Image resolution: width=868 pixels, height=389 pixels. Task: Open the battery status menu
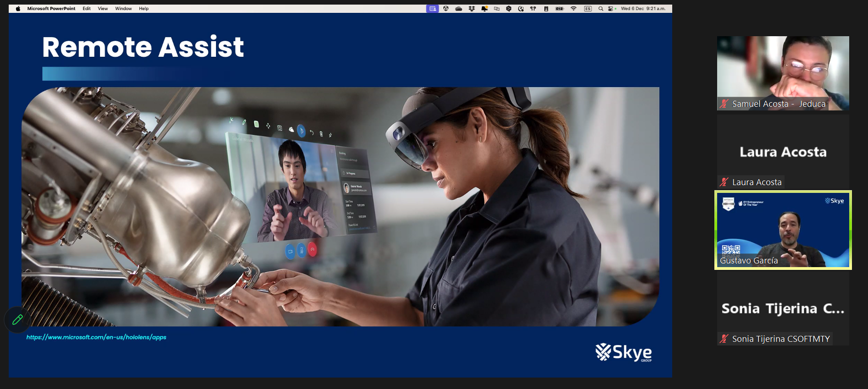pos(559,9)
